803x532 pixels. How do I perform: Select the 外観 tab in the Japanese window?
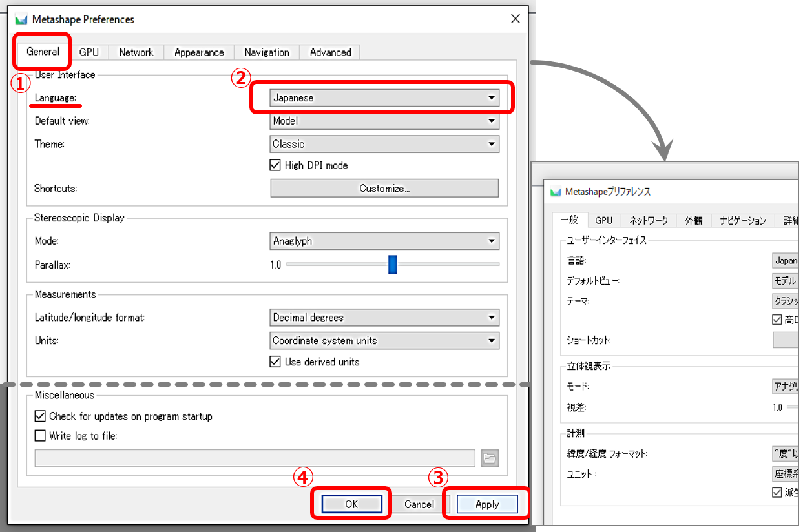pyautogui.click(x=694, y=221)
